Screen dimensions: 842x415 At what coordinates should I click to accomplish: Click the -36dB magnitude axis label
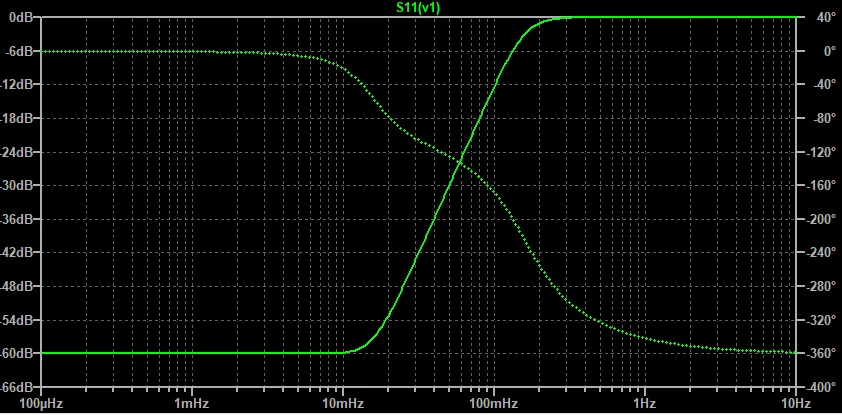pyautogui.click(x=17, y=219)
